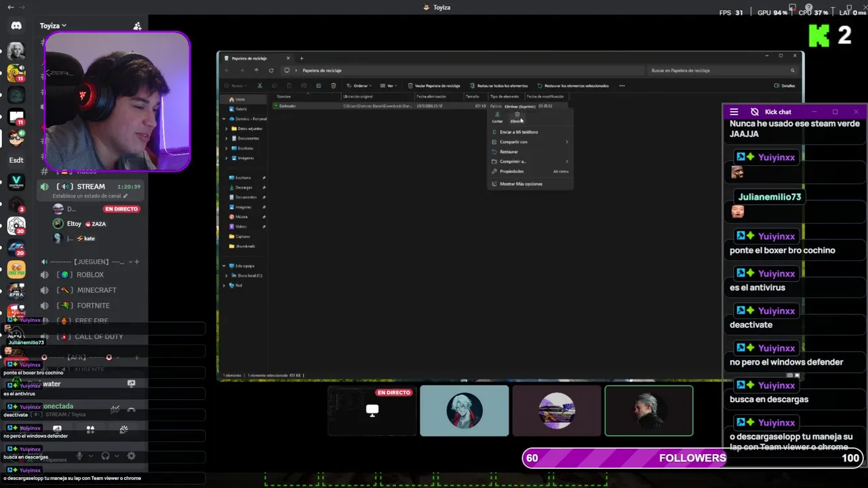
Task: Choose Mostrar Más opciones
Action: click(530, 184)
